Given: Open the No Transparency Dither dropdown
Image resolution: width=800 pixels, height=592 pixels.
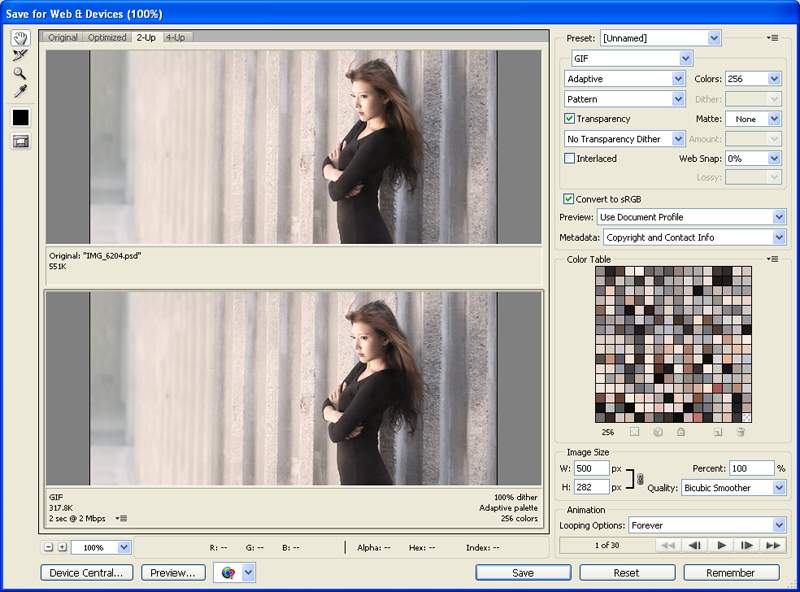Looking at the screenshot, I should pyautogui.click(x=624, y=139).
